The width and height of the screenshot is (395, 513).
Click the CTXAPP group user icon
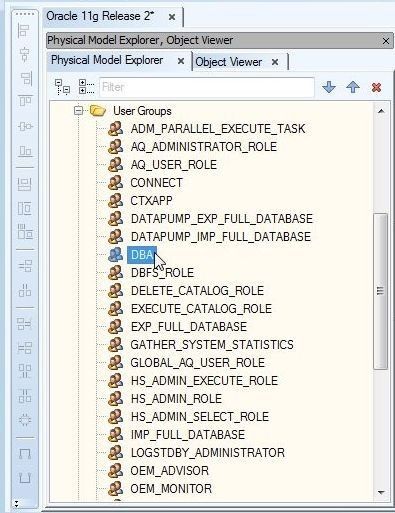[x=116, y=200]
